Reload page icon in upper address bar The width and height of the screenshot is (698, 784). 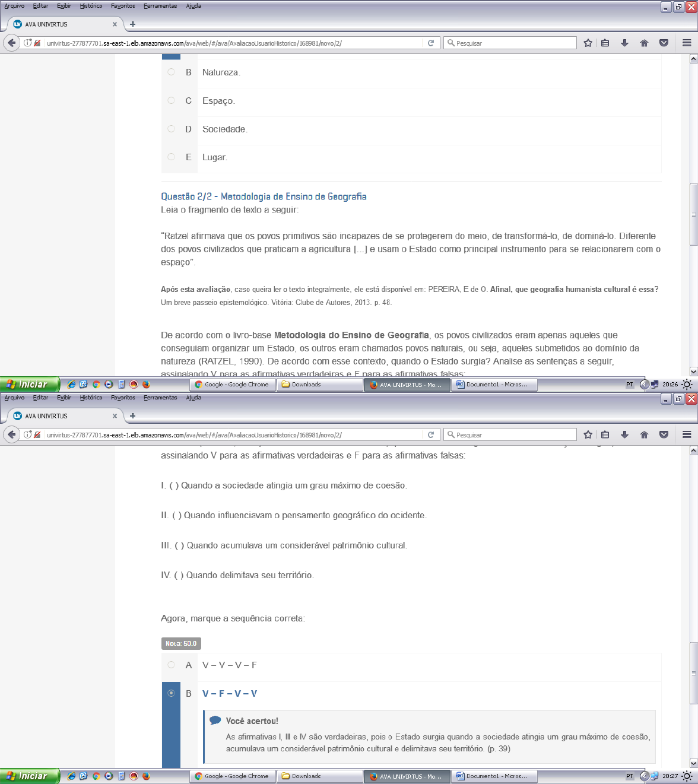pyautogui.click(x=431, y=43)
